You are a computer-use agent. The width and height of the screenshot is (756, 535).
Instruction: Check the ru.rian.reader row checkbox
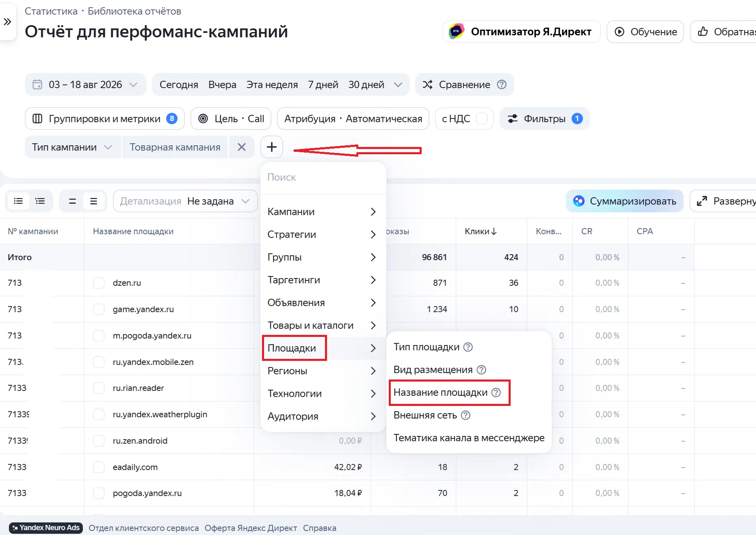point(99,388)
